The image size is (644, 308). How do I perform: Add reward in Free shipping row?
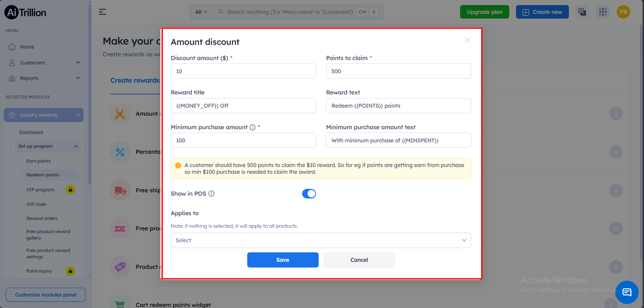pos(616,190)
